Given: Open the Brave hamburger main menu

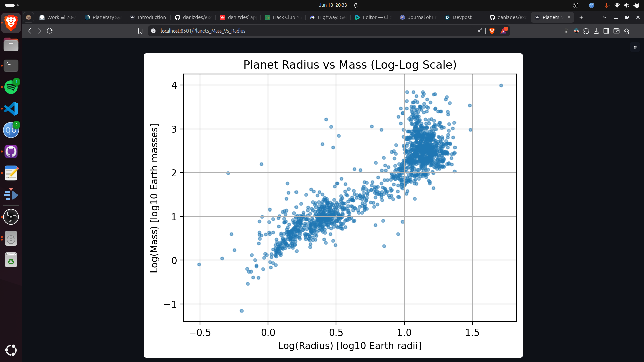Looking at the screenshot, I should pos(637,31).
